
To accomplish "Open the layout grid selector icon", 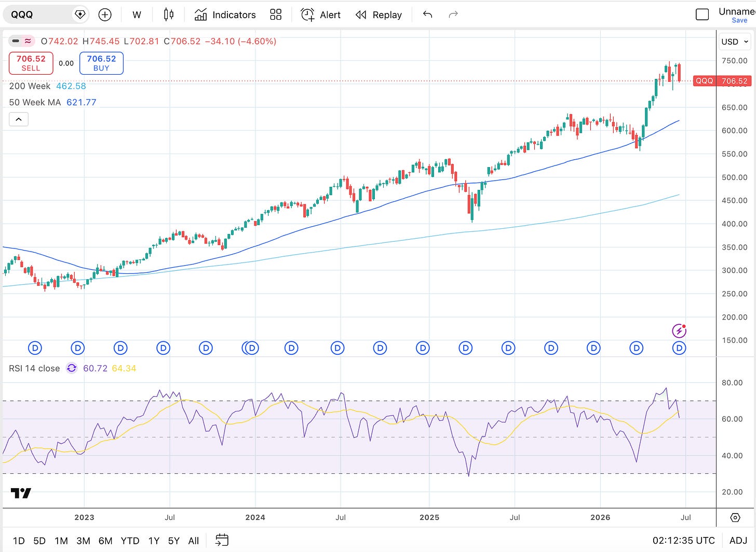I will coord(276,15).
